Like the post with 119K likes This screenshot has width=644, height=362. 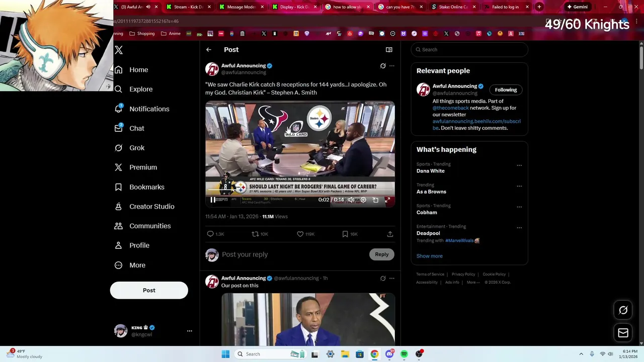coord(305,234)
